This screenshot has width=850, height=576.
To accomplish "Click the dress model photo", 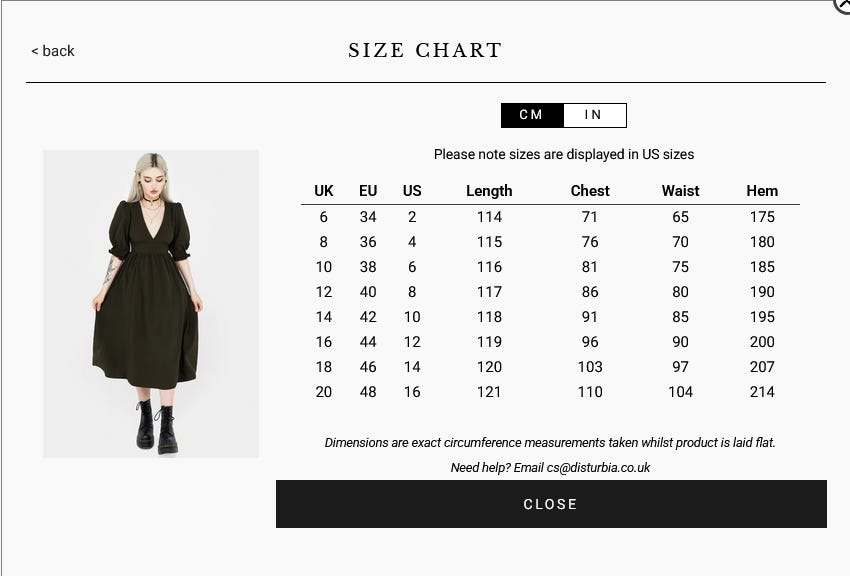I will 151,303.
